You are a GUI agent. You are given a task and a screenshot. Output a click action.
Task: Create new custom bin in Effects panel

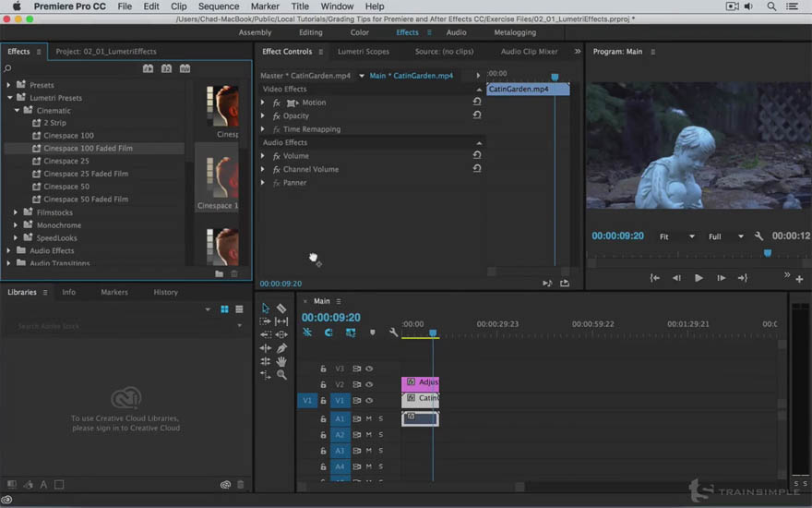pos(219,273)
